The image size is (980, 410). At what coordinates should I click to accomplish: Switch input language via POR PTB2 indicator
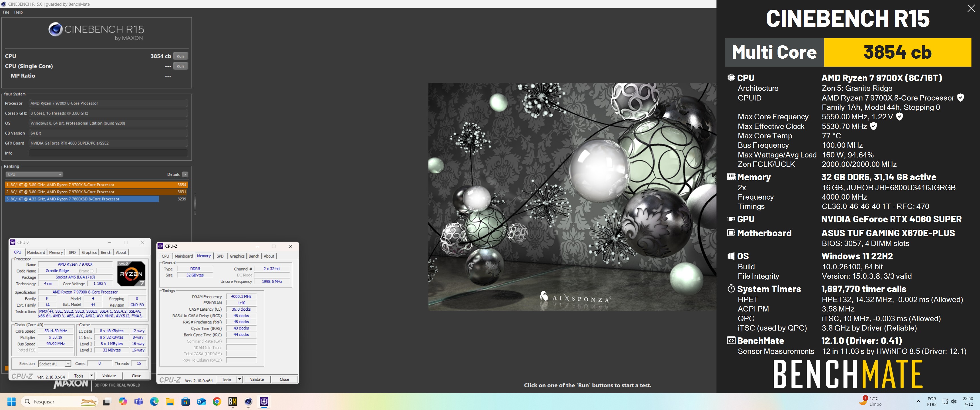coord(932,401)
